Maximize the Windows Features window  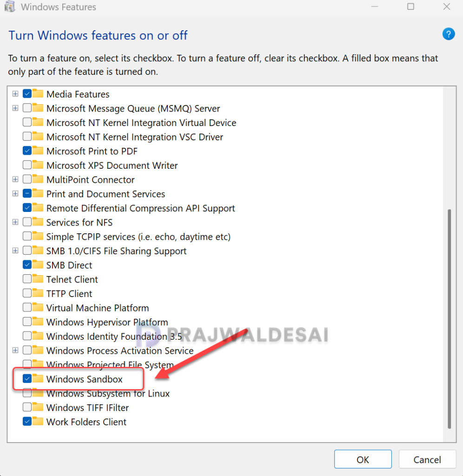tap(411, 7)
